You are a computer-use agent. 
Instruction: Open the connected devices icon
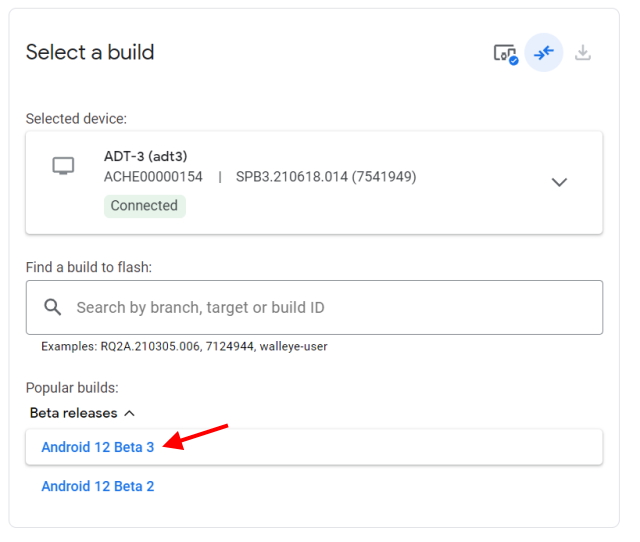(x=506, y=53)
